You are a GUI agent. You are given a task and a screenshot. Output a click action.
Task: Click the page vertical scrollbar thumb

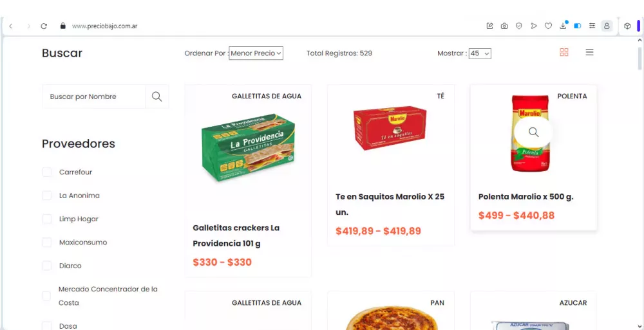[639, 55]
